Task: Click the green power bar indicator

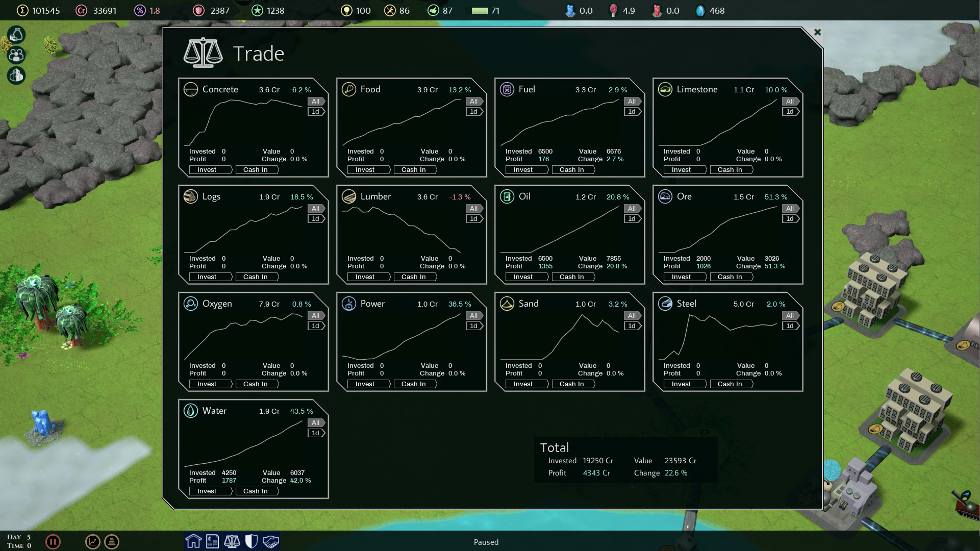Action: pos(480,11)
